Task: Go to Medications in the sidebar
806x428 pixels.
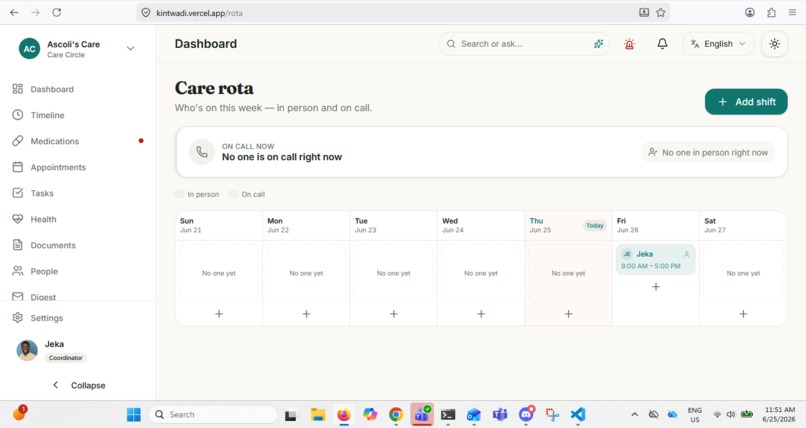Action: [77, 141]
